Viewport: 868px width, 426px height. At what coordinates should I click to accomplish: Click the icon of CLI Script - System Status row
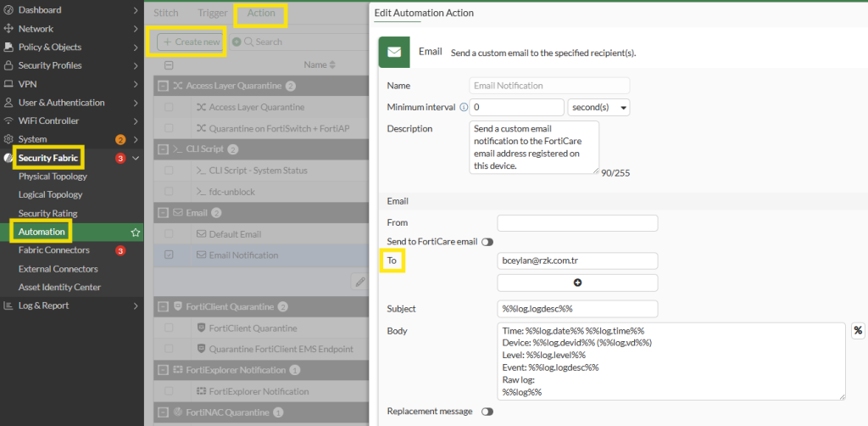tap(202, 171)
